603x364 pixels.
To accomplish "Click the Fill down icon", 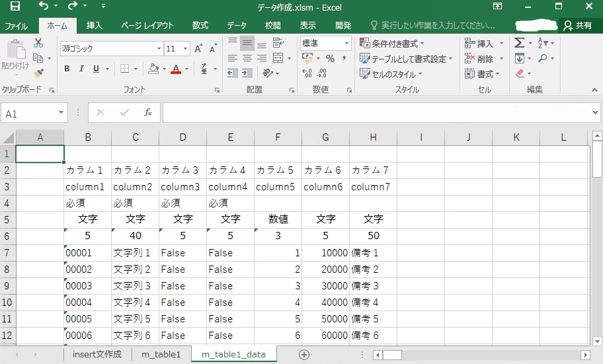I will [520, 58].
